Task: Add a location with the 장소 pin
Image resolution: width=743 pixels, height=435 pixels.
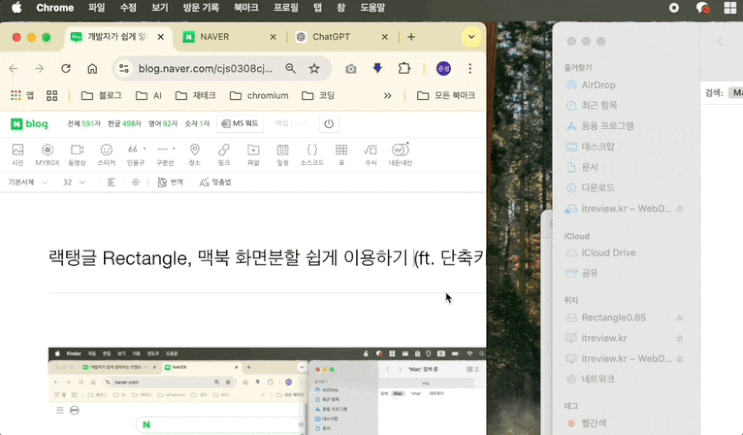Action: 194,154
